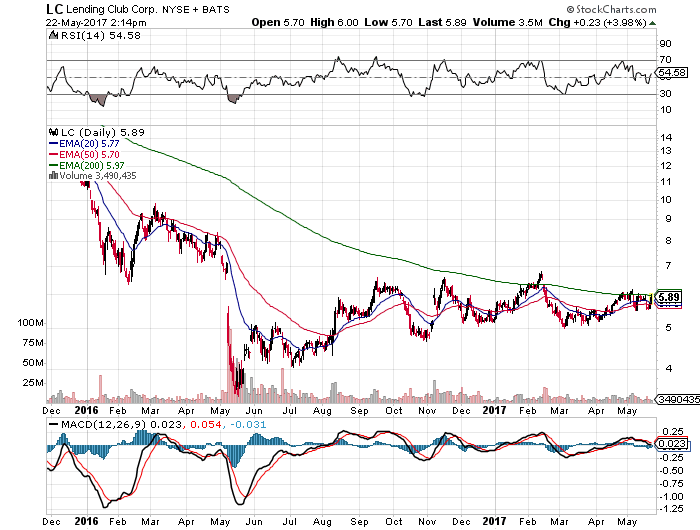Screen dimensions: 700x530
Task: Click the Volume 3.5M header value
Action: coord(508,22)
